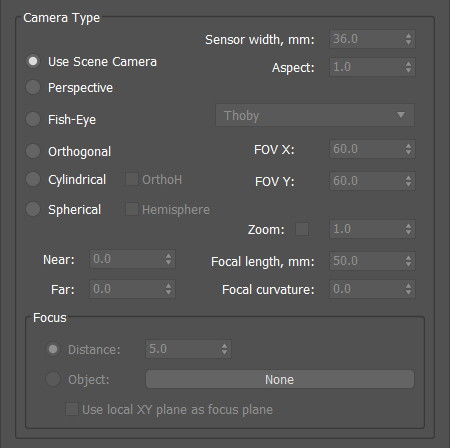
Task: Open the Thoby fish-eye type dropdown
Action: [x=315, y=115]
